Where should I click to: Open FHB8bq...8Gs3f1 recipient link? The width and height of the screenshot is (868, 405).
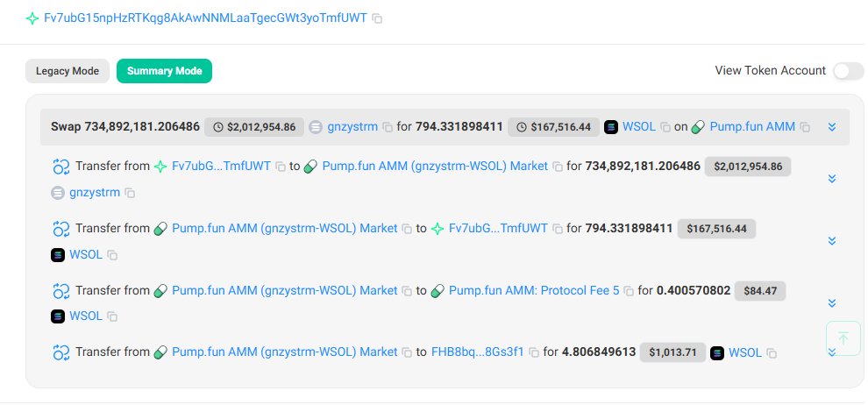[x=478, y=352]
